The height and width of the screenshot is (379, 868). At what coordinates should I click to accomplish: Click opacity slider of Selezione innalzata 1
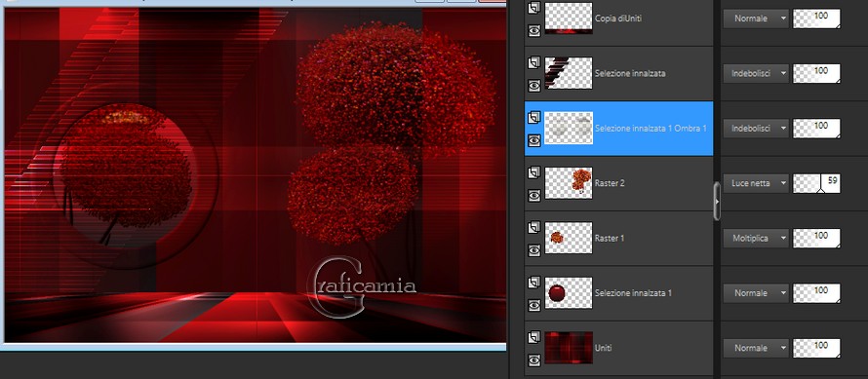[816, 292]
